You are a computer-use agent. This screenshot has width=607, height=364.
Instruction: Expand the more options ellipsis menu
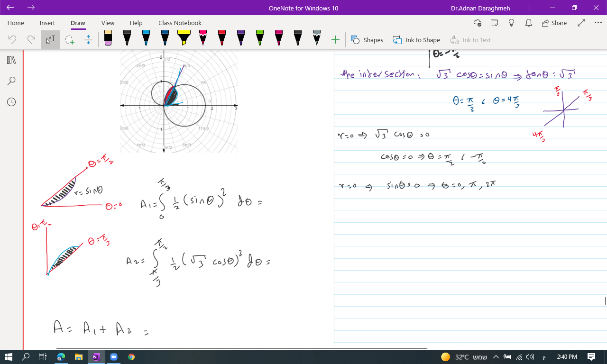coord(598,23)
